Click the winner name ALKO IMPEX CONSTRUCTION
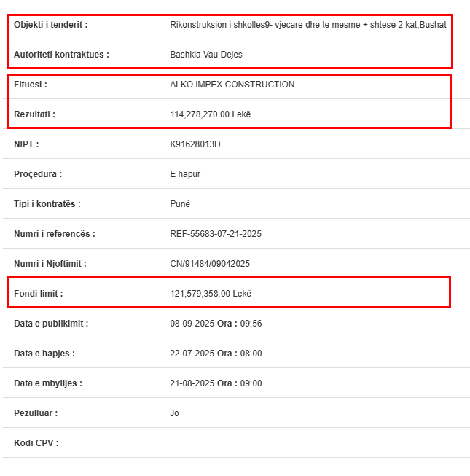This screenshot has height=476, width=470. pyautogui.click(x=232, y=85)
